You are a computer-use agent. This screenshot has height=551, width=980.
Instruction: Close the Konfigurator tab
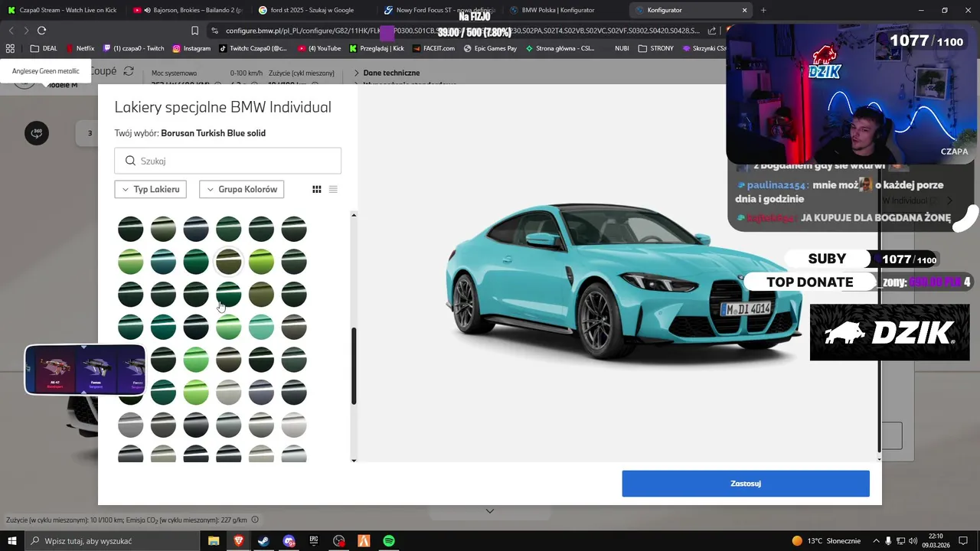tap(745, 10)
